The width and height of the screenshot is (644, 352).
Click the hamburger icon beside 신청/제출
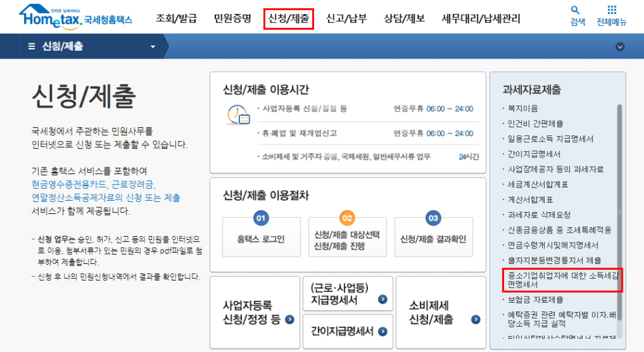tap(31, 47)
